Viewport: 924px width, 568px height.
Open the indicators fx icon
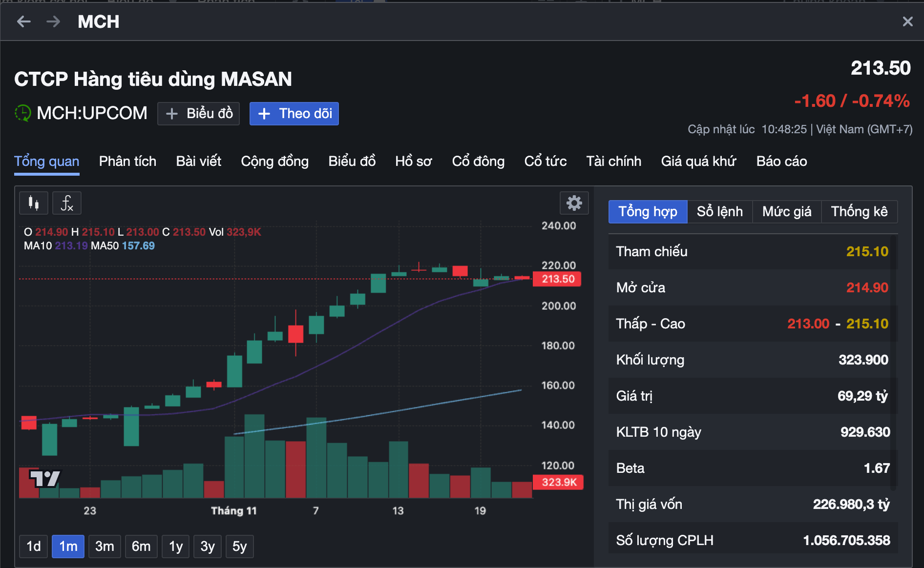pyautogui.click(x=67, y=203)
